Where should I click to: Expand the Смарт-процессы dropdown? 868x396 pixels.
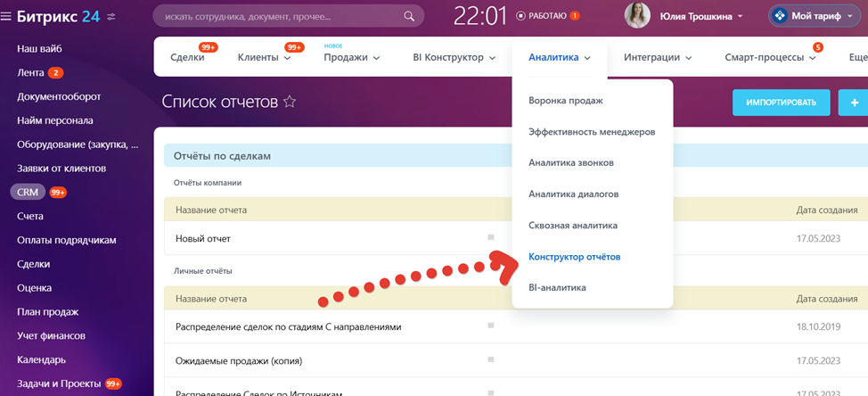point(813,58)
